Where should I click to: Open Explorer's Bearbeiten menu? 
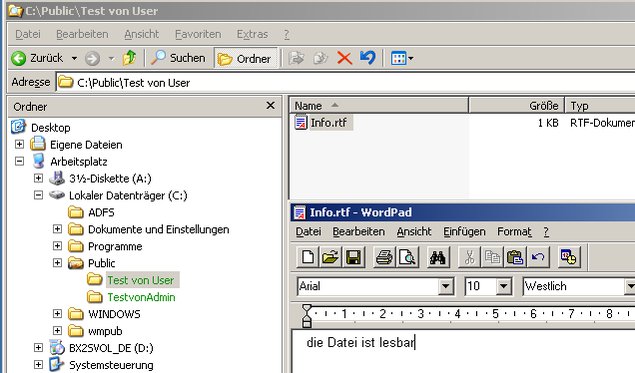point(82,34)
